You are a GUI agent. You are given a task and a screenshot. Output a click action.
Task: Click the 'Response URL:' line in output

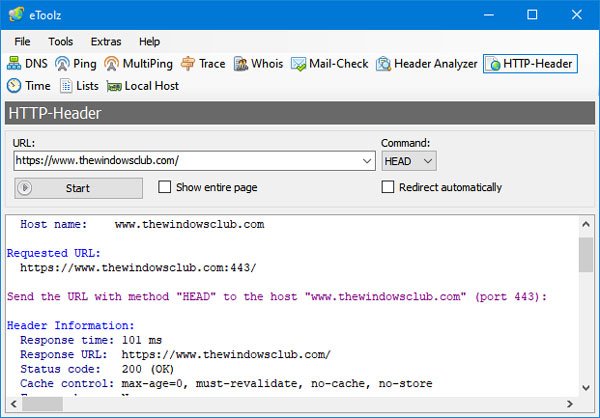(175, 355)
